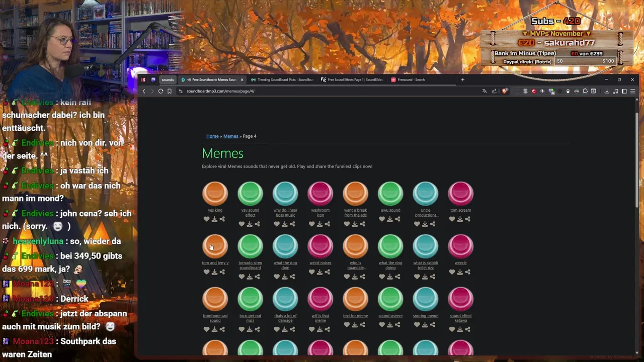Open 'thats a lot of damage' link
The height and width of the screenshot is (362, 644).
coord(285,318)
